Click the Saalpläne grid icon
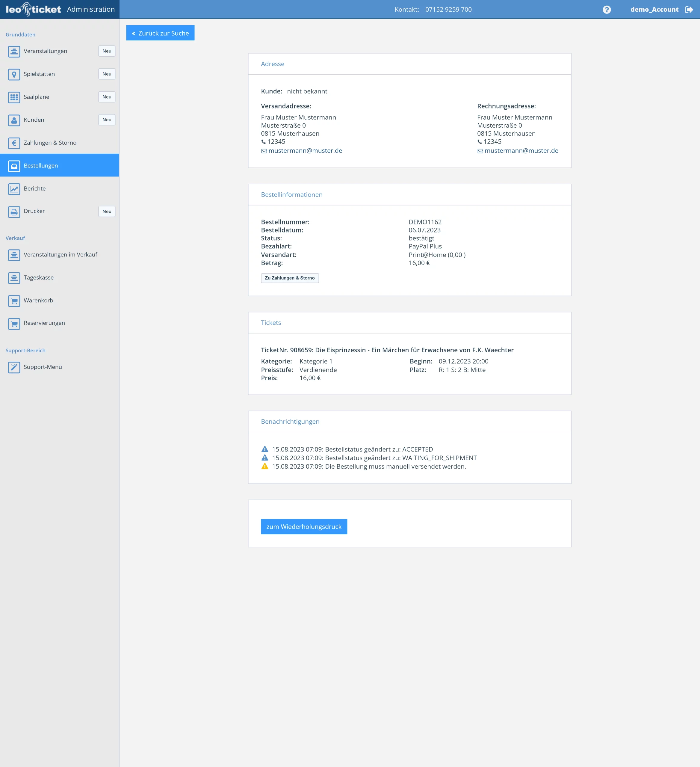The height and width of the screenshot is (767, 700). tap(14, 97)
